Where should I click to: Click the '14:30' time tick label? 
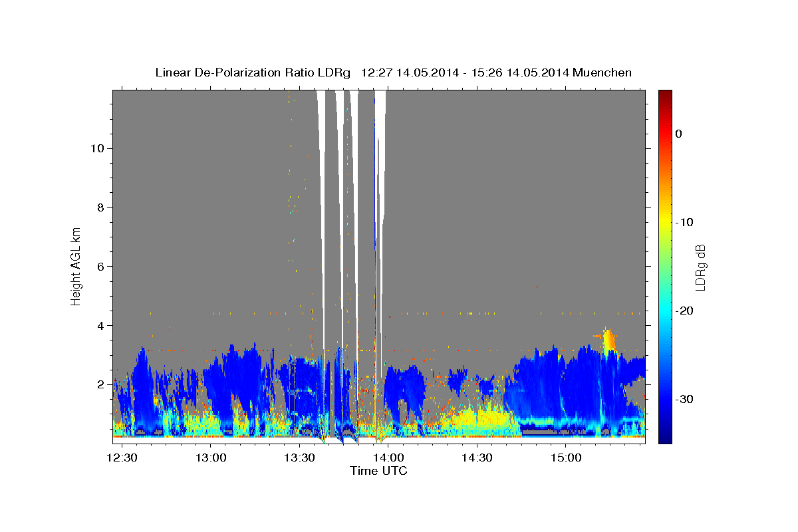pos(477,458)
